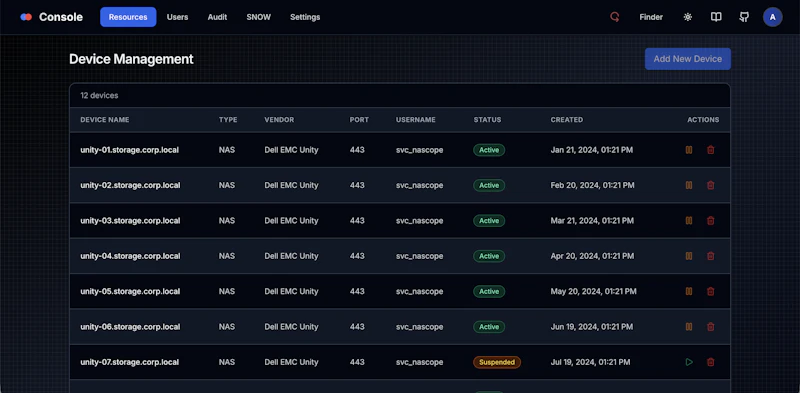Click the Device Name column header

coord(105,120)
